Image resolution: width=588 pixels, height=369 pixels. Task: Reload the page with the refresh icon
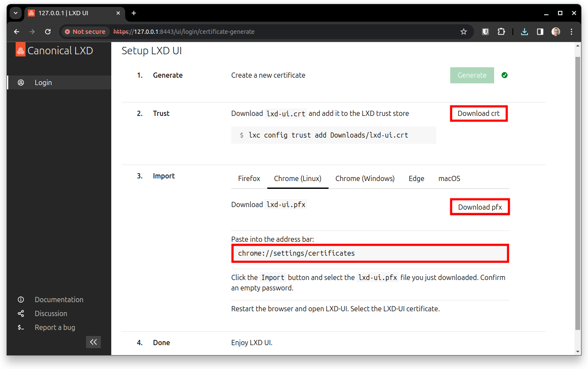click(x=47, y=31)
